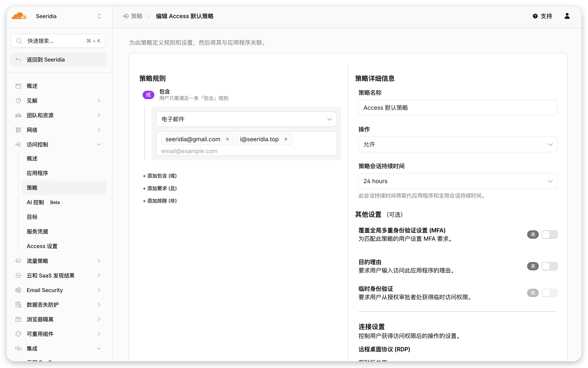Click the browser isolation sidebar icon
Viewport: 588px width, 368px height.
[x=18, y=319]
